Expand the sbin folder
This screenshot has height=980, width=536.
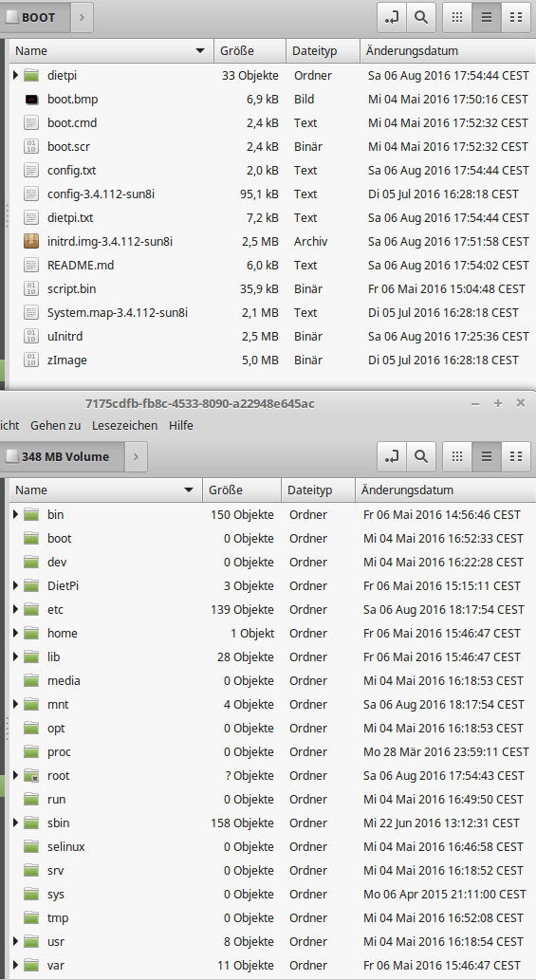pos(15,823)
